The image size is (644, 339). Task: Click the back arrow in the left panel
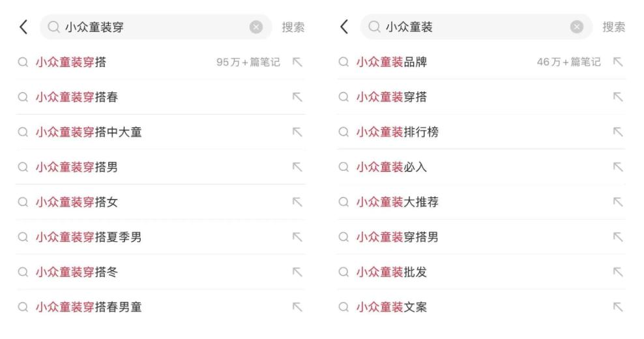23,27
